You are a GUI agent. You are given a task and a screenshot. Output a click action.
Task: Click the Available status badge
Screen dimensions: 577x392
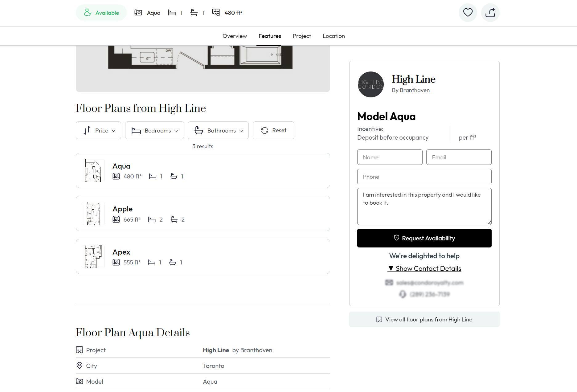[x=101, y=13]
